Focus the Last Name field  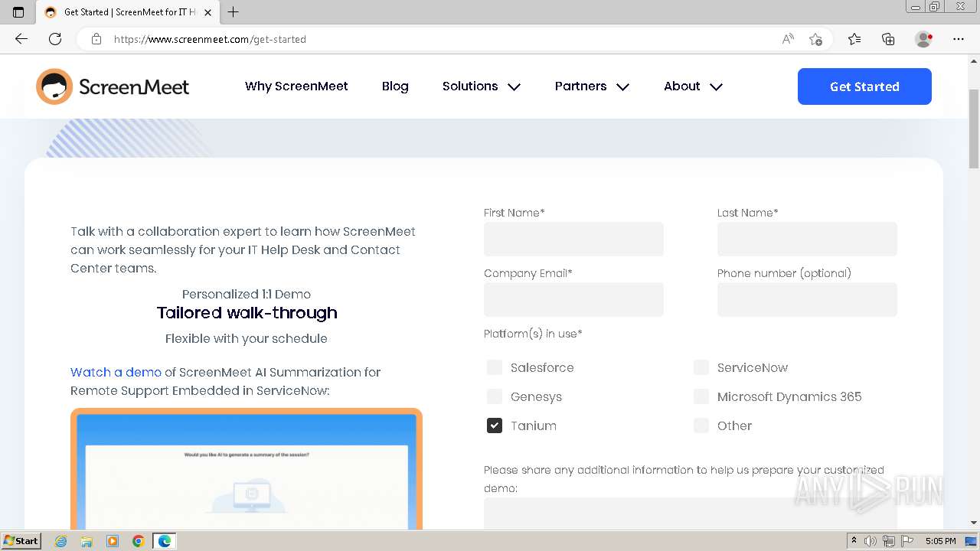point(807,239)
